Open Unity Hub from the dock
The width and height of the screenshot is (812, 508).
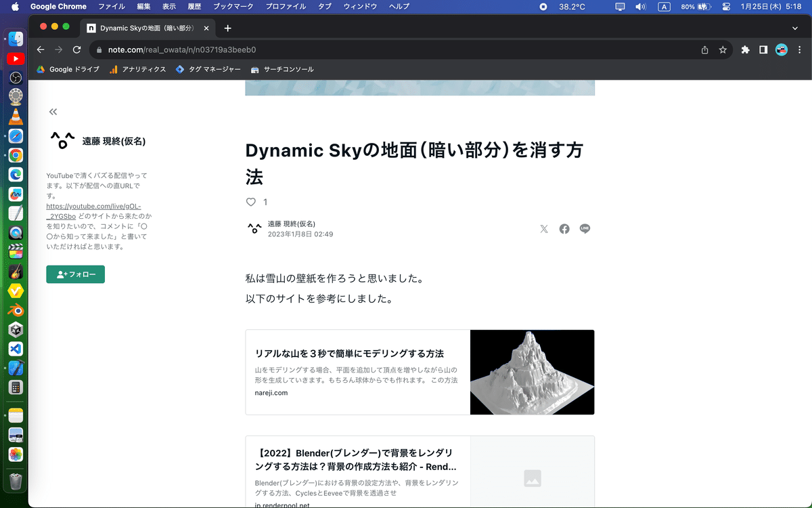pyautogui.click(x=16, y=330)
